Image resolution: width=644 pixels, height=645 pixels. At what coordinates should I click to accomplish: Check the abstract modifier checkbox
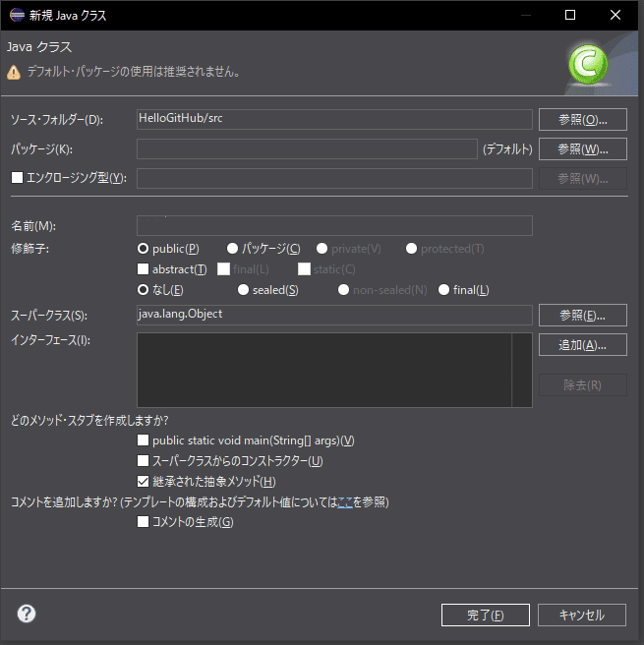tap(144, 269)
